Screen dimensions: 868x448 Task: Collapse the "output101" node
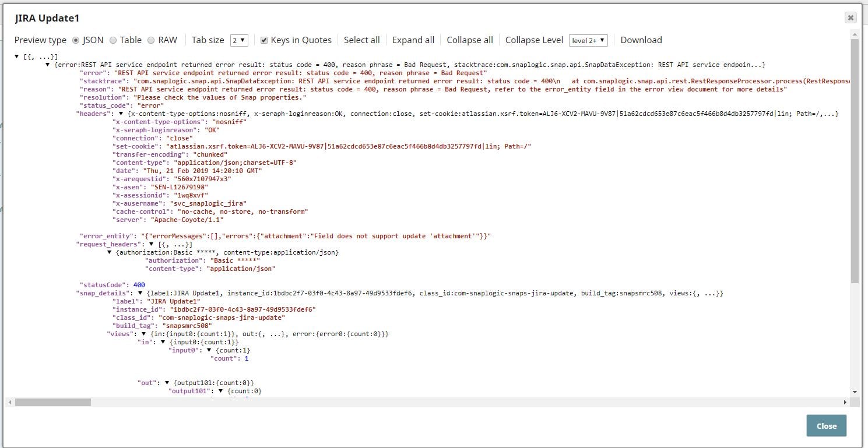[x=221, y=391]
